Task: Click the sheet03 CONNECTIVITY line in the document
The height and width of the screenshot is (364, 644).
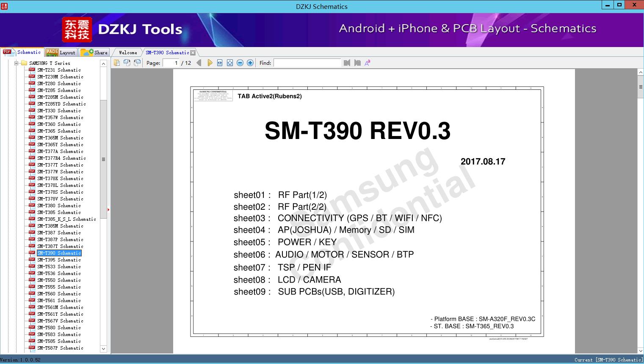Action: click(x=338, y=218)
